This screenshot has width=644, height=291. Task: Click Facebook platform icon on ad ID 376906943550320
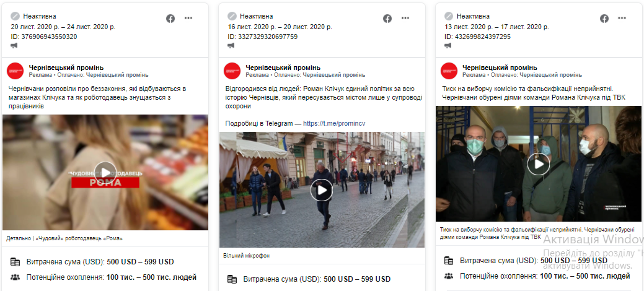point(170,19)
